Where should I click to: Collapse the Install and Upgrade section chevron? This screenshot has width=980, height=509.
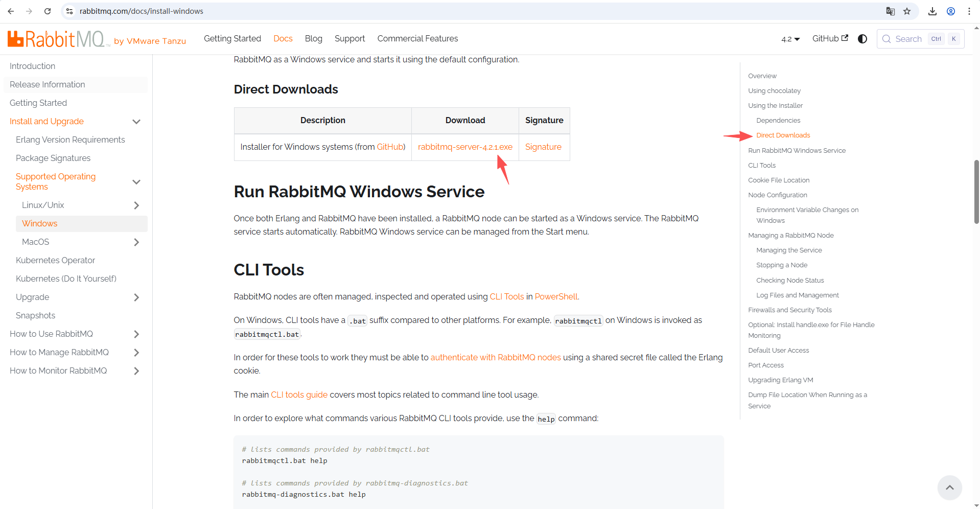coord(136,122)
